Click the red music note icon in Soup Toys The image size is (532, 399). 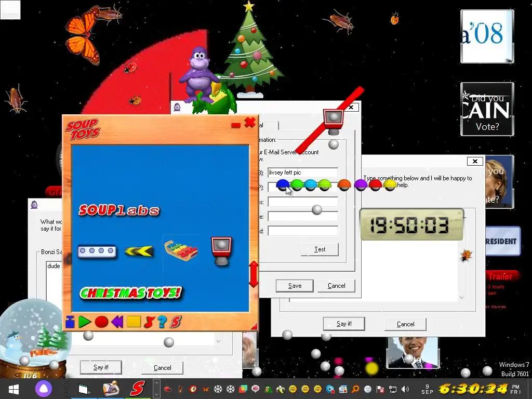click(x=149, y=322)
